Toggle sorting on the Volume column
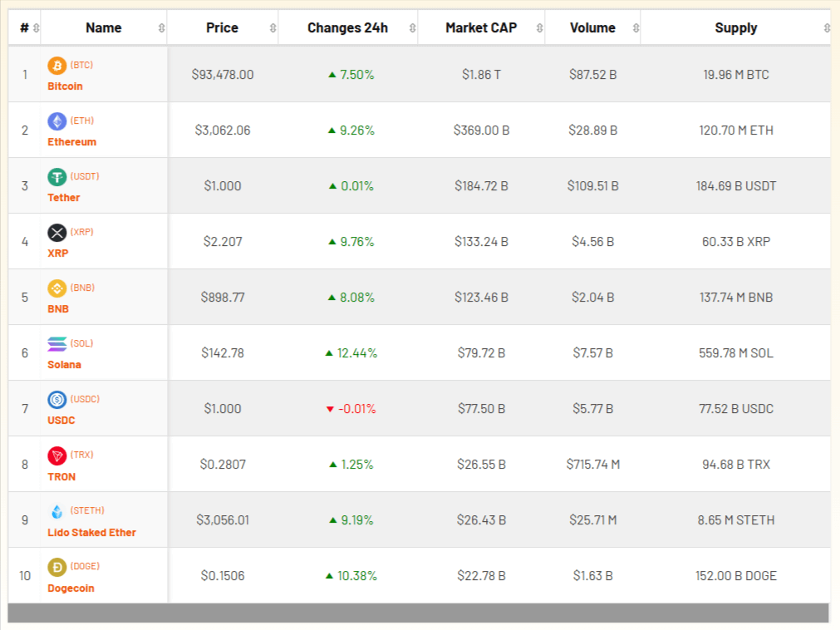Screen dimensions: 840x630 (x=634, y=27)
